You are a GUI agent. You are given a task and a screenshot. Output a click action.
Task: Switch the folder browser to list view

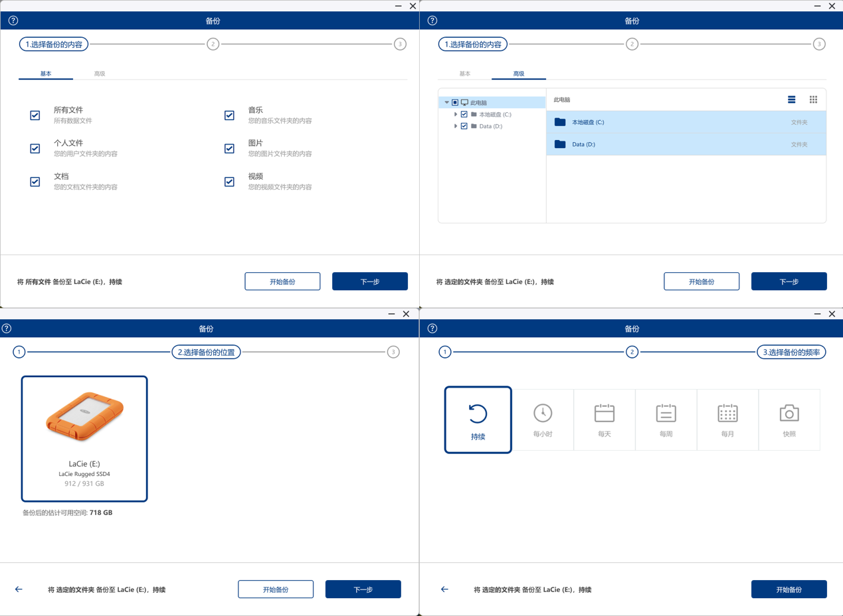791,100
